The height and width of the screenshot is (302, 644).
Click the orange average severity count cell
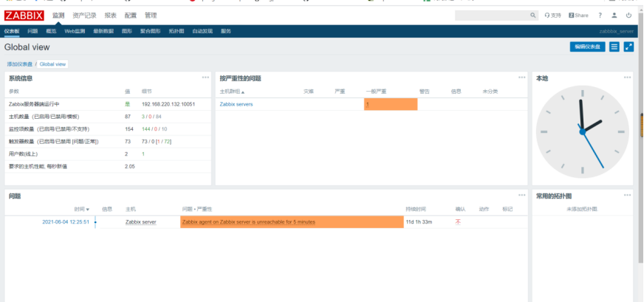[391, 104]
